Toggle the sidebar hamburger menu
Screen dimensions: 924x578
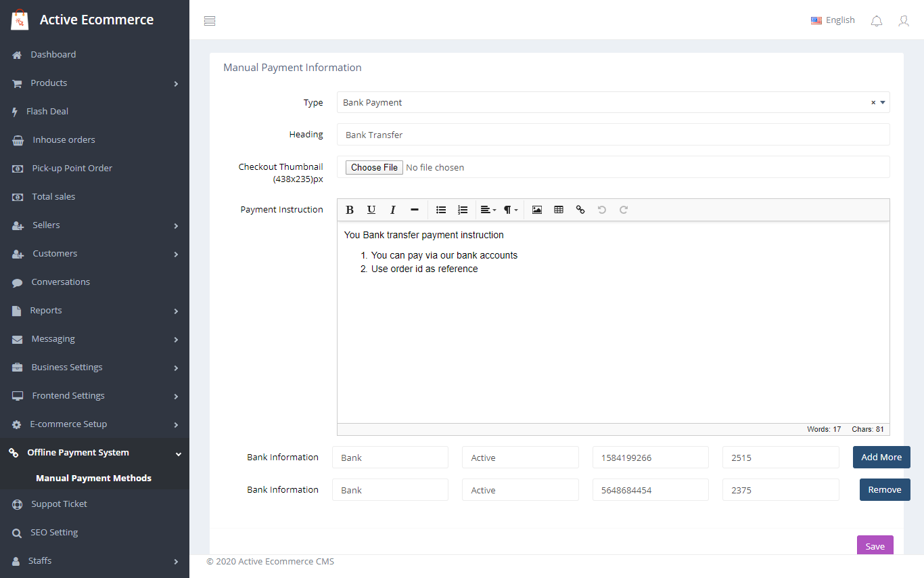pyautogui.click(x=210, y=21)
